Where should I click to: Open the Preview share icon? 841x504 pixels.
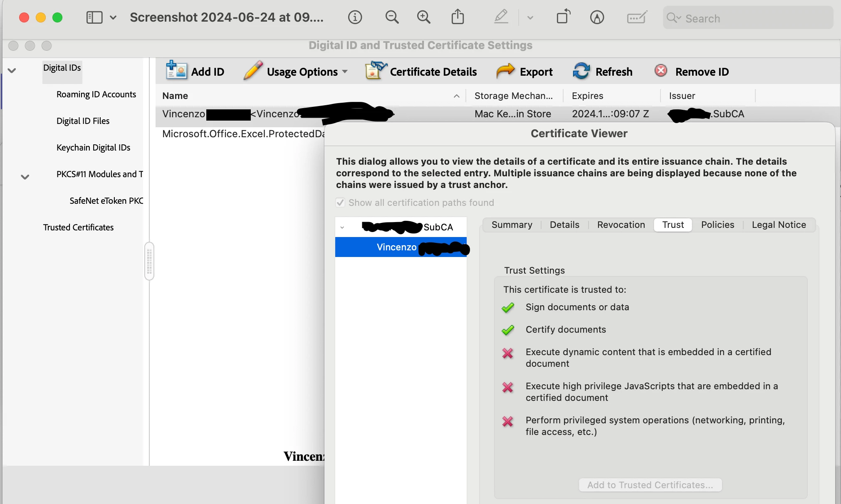coord(458,17)
